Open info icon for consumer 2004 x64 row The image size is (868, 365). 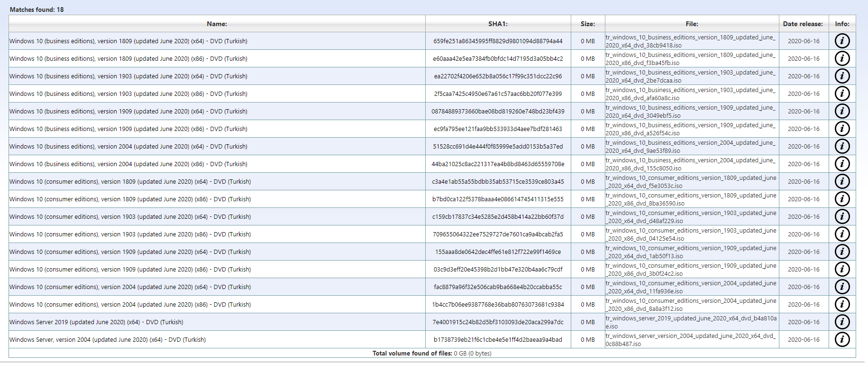pos(842,287)
